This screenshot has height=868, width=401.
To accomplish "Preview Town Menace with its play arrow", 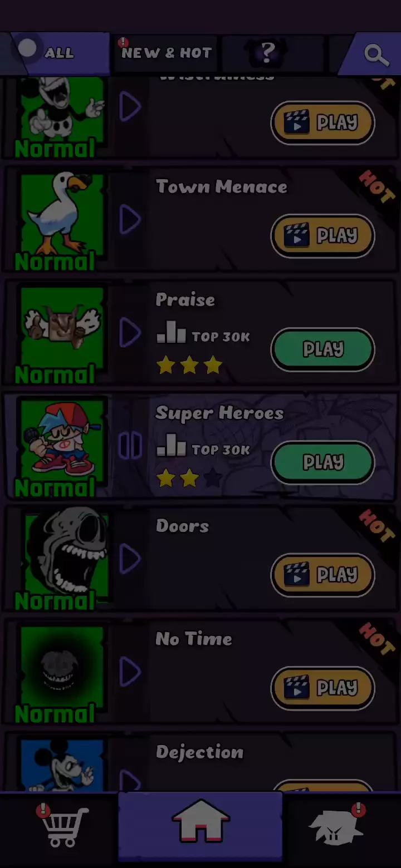I will [130, 220].
